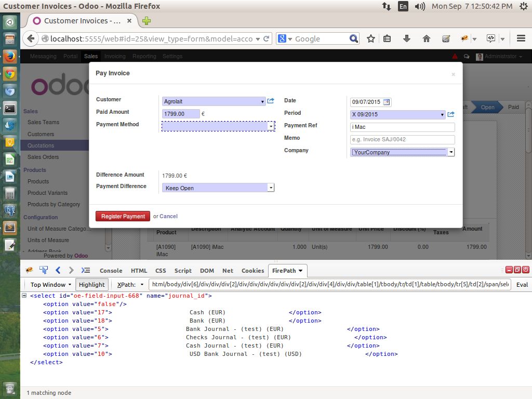Viewport: 532px width, 399px height.
Task: Turn off Firebug with the power icon
Action: click(x=526, y=270)
